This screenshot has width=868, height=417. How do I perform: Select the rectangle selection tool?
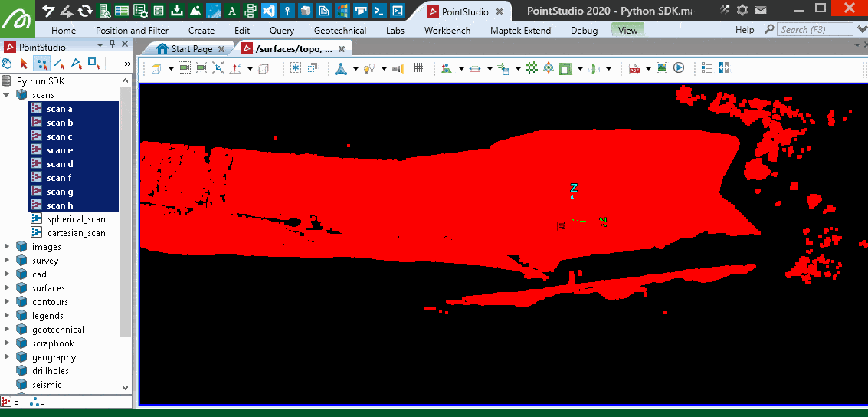(94, 63)
